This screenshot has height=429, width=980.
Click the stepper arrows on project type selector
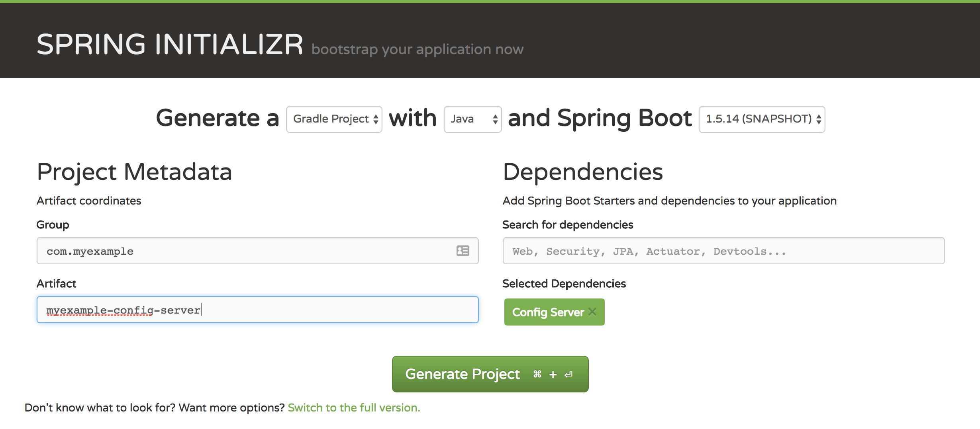click(x=376, y=119)
